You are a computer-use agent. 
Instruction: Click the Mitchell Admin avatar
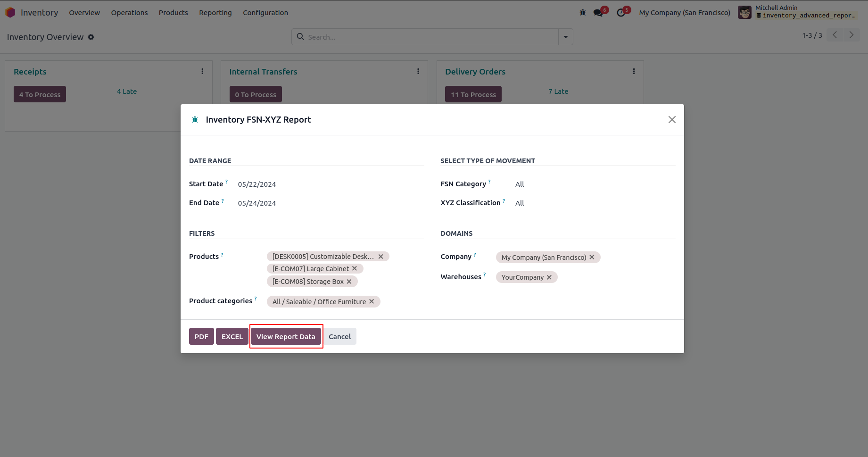745,12
